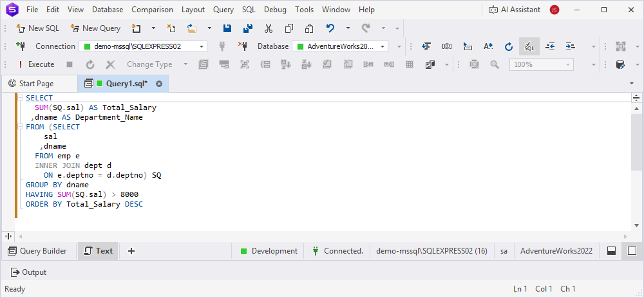Click the vertical scrollbar in the editor
644x298 pixels.
pos(636,142)
